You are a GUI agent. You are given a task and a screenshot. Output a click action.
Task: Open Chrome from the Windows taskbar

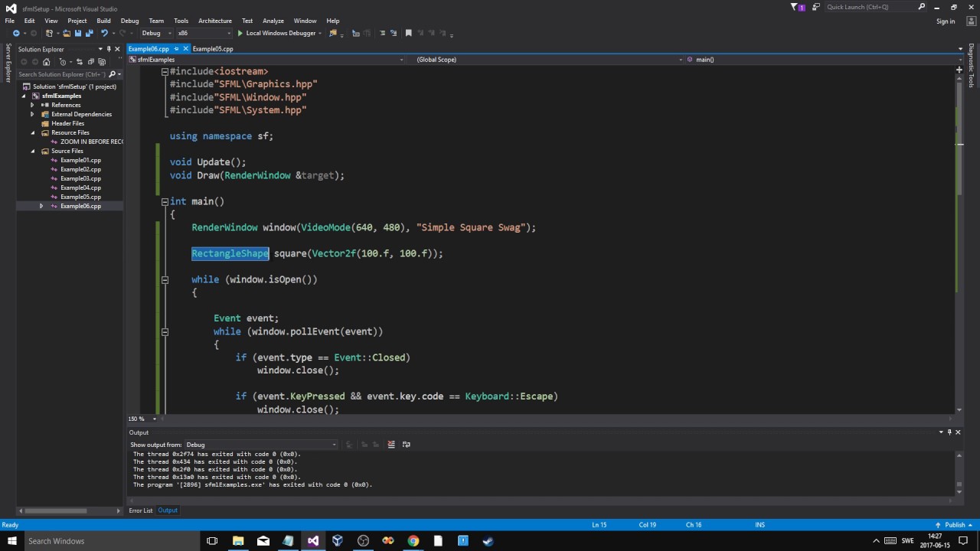pyautogui.click(x=413, y=540)
